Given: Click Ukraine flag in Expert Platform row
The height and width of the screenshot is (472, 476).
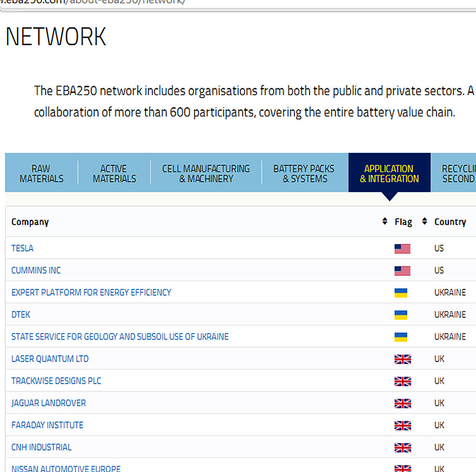Looking at the screenshot, I should coord(401,293).
